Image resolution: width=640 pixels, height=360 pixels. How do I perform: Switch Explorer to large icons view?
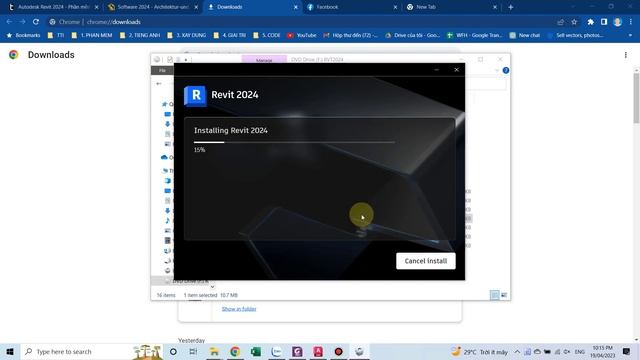pyautogui.click(x=504, y=295)
